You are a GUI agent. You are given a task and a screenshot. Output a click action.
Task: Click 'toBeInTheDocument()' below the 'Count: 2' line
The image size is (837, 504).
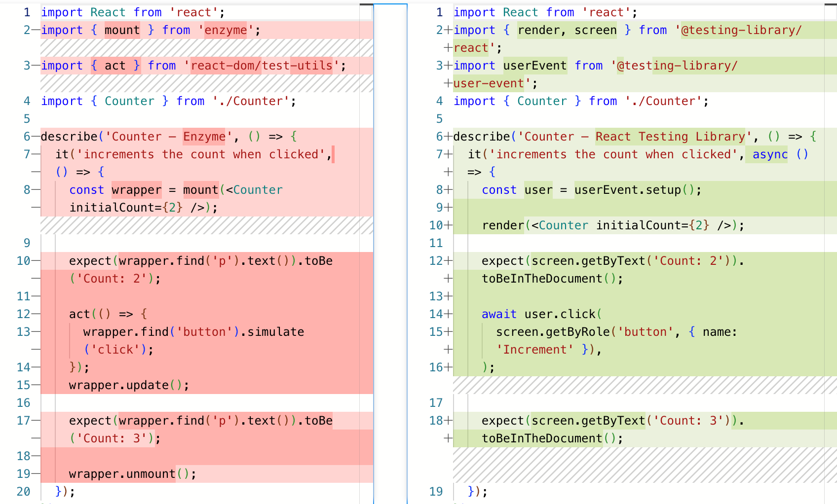click(549, 279)
